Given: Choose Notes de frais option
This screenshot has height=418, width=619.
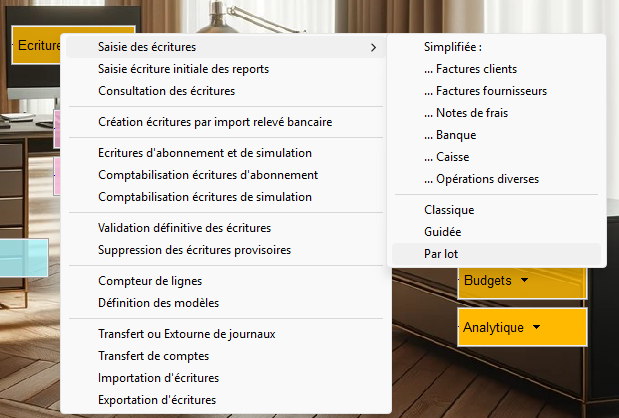Looking at the screenshot, I should [464, 113].
